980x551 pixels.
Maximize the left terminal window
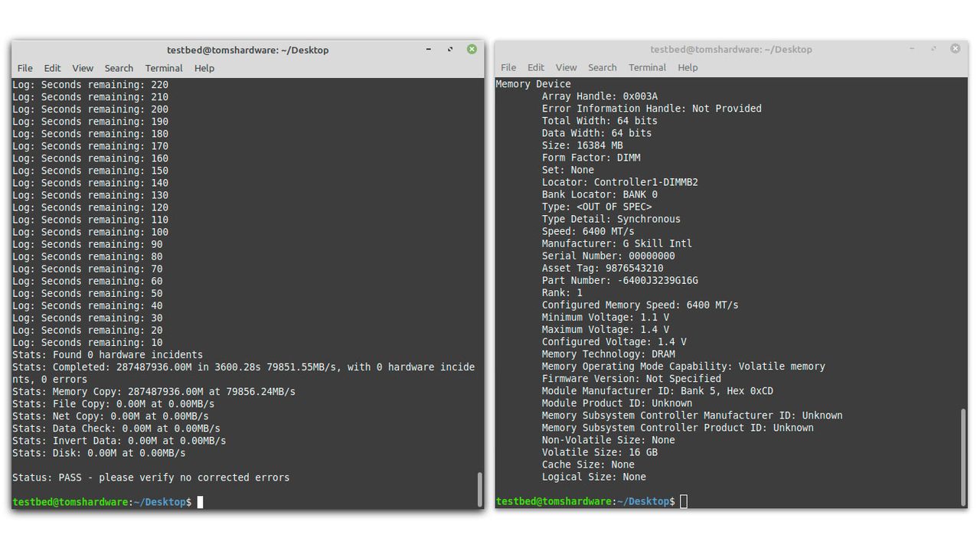click(x=450, y=50)
